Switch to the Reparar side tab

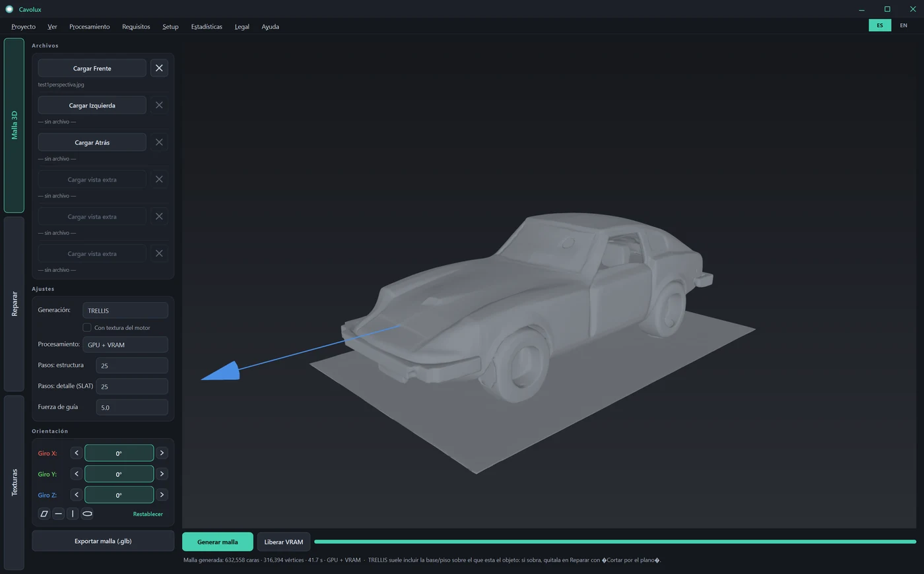(14, 304)
